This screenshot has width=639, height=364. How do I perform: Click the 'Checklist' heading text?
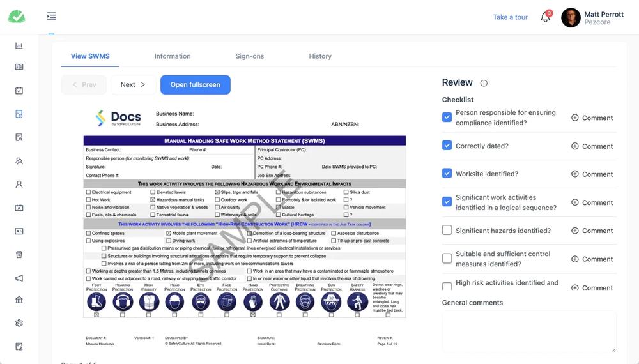click(458, 100)
